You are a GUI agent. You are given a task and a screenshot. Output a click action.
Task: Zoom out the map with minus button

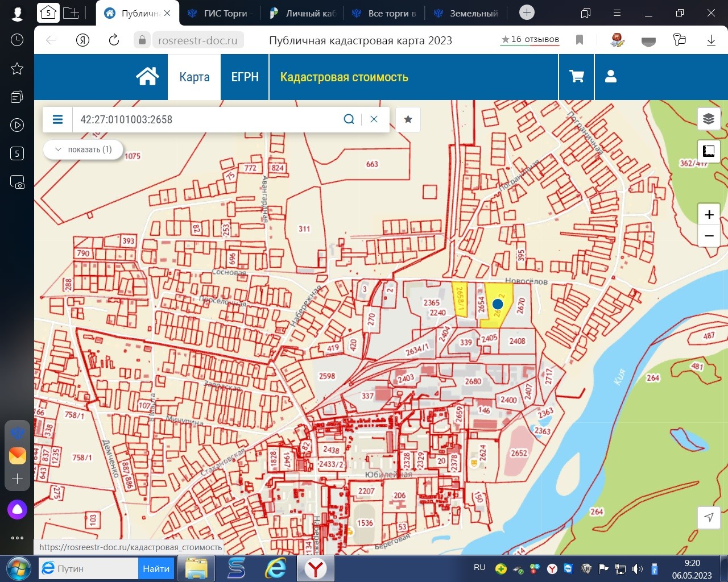(x=709, y=236)
